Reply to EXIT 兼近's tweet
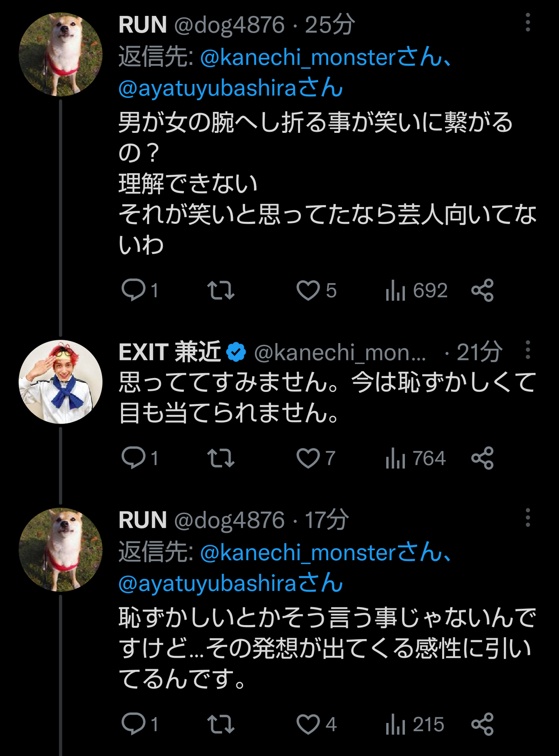The height and width of the screenshot is (756, 559). coord(140,458)
